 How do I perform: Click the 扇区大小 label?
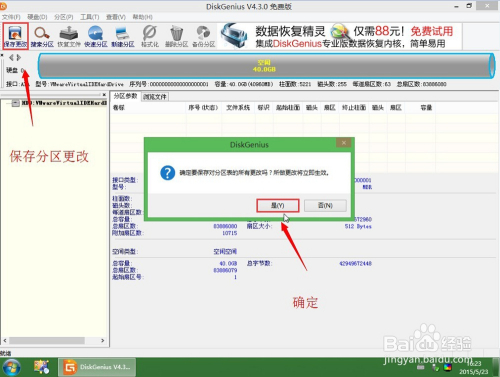pyautogui.click(x=259, y=226)
